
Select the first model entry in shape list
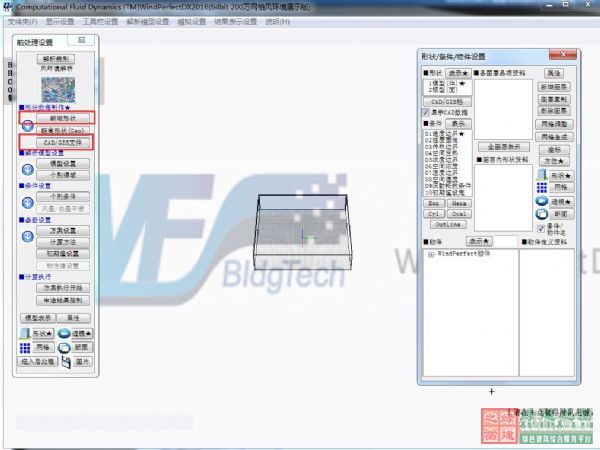[x=435, y=82]
